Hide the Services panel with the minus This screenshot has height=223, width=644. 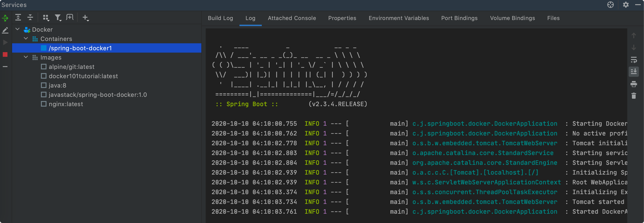(x=638, y=5)
